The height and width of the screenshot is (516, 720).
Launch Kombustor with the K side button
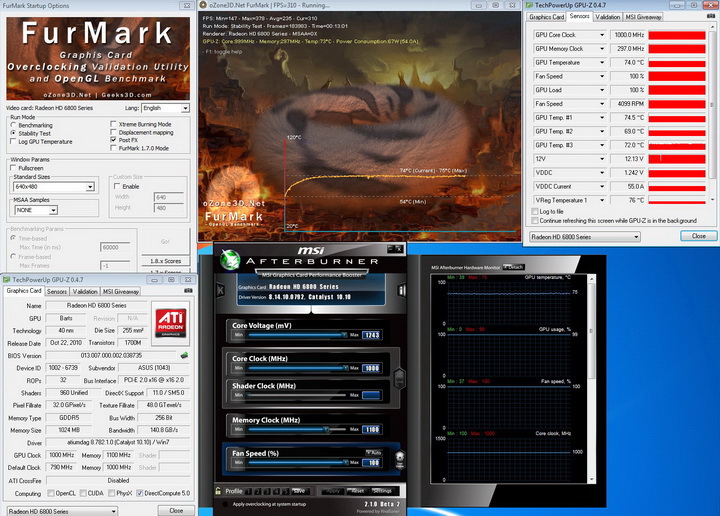[220, 290]
